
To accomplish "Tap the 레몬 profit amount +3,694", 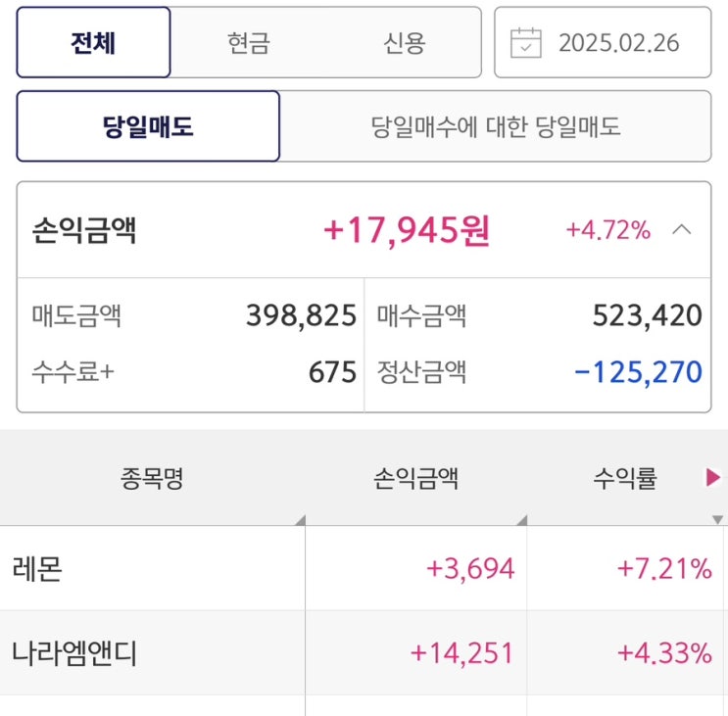I will 470,569.
